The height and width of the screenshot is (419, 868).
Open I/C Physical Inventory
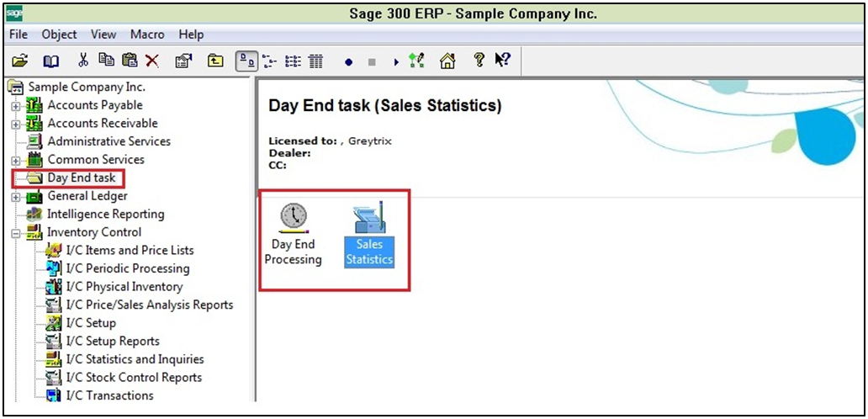point(124,287)
